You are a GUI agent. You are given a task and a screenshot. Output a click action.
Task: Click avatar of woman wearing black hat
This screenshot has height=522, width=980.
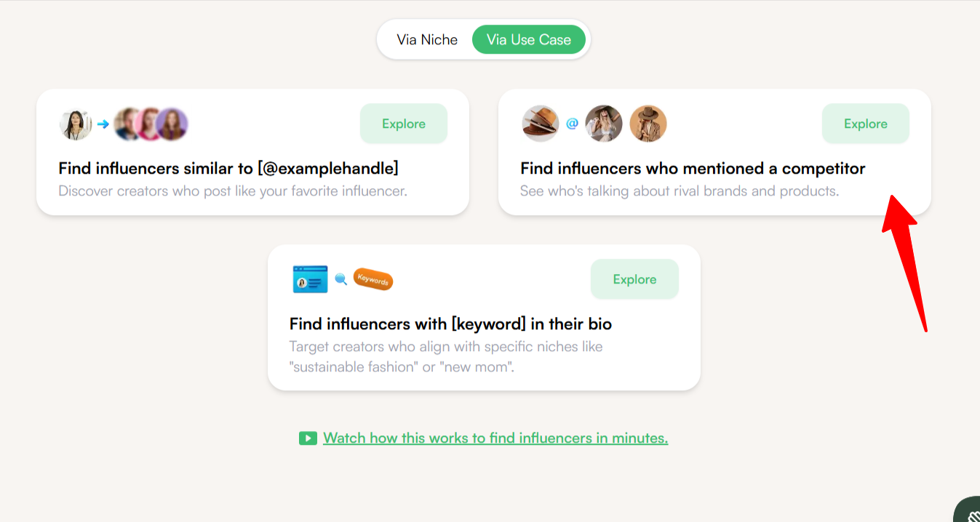604,124
